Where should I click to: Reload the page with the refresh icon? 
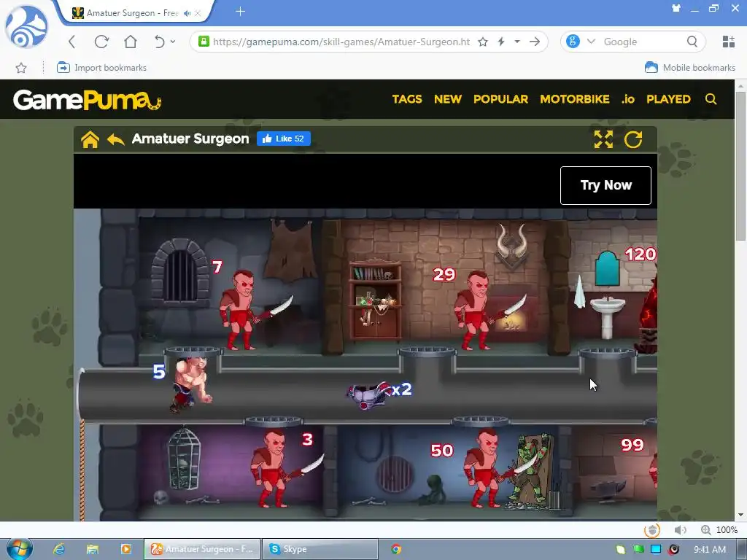(101, 42)
